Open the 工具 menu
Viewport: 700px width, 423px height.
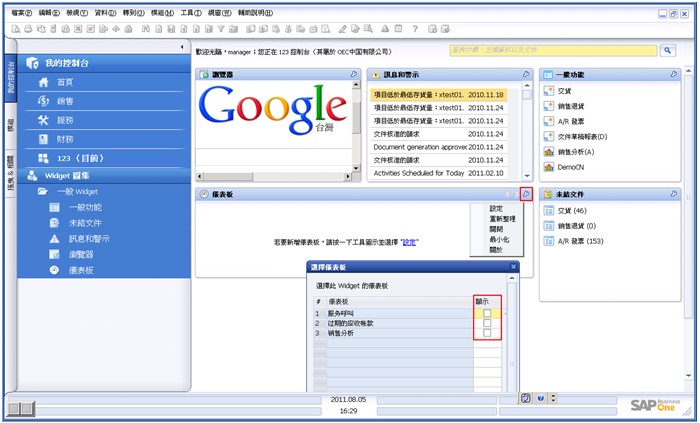(x=191, y=13)
